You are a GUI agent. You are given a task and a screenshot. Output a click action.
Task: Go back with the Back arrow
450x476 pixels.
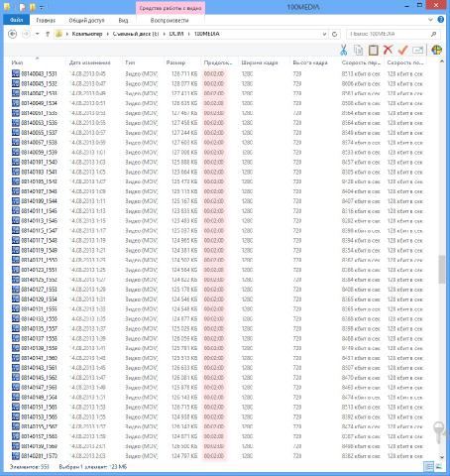pyautogui.click(x=12, y=34)
